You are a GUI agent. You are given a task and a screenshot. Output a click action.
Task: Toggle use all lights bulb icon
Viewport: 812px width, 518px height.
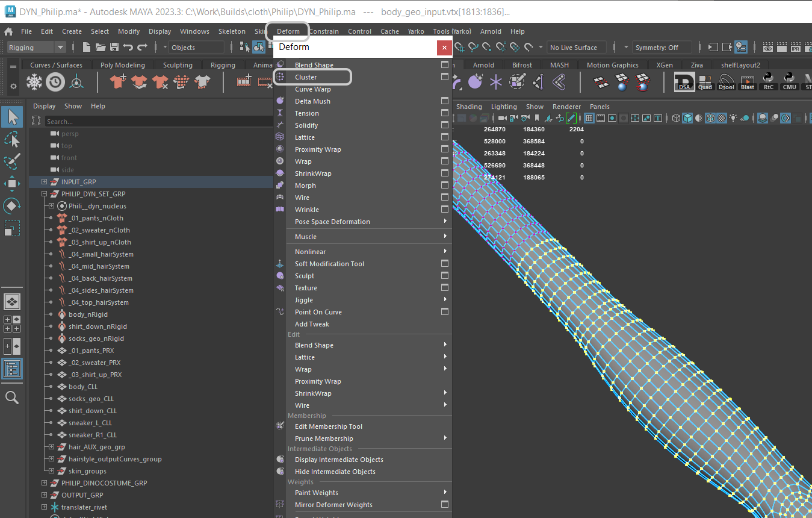(x=733, y=118)
